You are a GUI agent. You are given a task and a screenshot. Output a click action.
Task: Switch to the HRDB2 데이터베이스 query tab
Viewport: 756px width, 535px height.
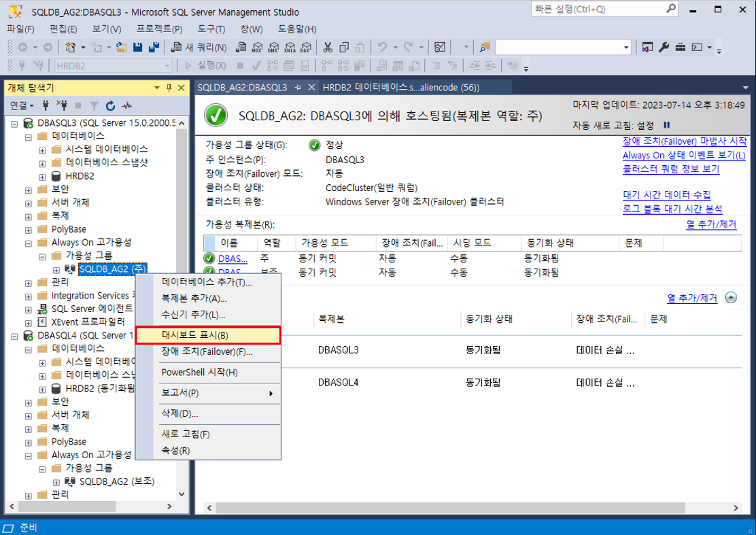(x=400, y=87)
